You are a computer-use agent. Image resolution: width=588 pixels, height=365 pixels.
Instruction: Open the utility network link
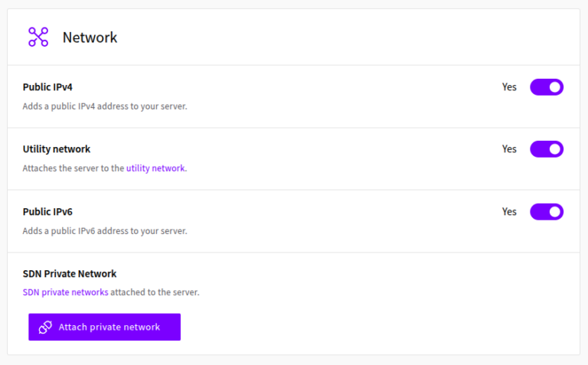pos(155,168)
